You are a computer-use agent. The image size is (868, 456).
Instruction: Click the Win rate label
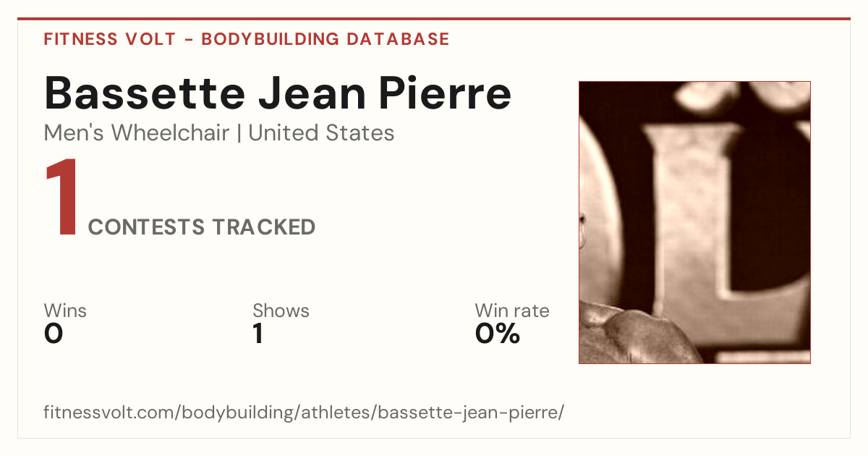click(512, 311)
